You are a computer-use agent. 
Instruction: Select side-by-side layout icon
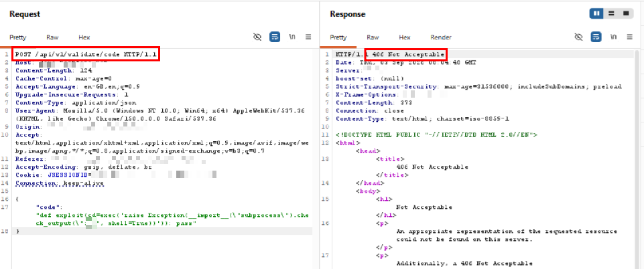(x=596, y=13)
